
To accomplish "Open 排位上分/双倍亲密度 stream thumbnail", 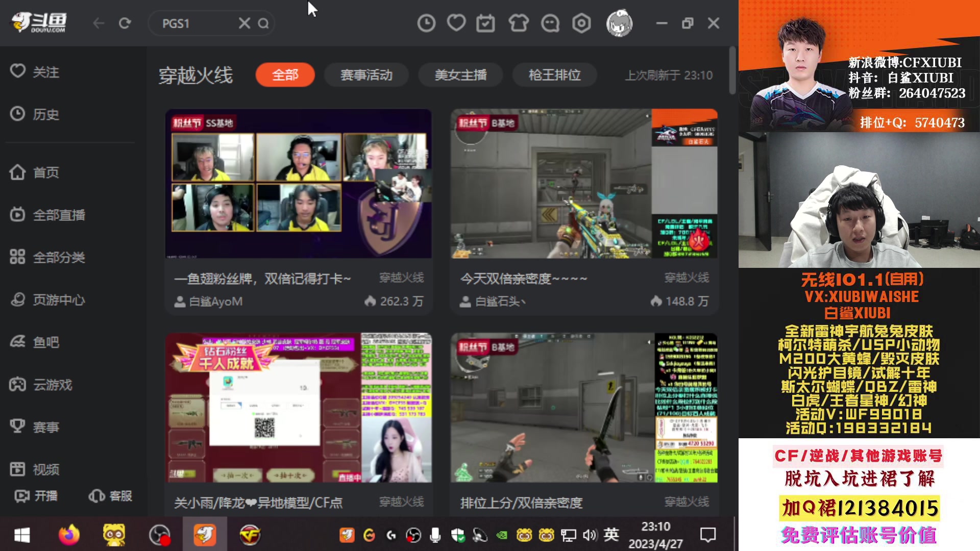I will click(x=584, y=408).
